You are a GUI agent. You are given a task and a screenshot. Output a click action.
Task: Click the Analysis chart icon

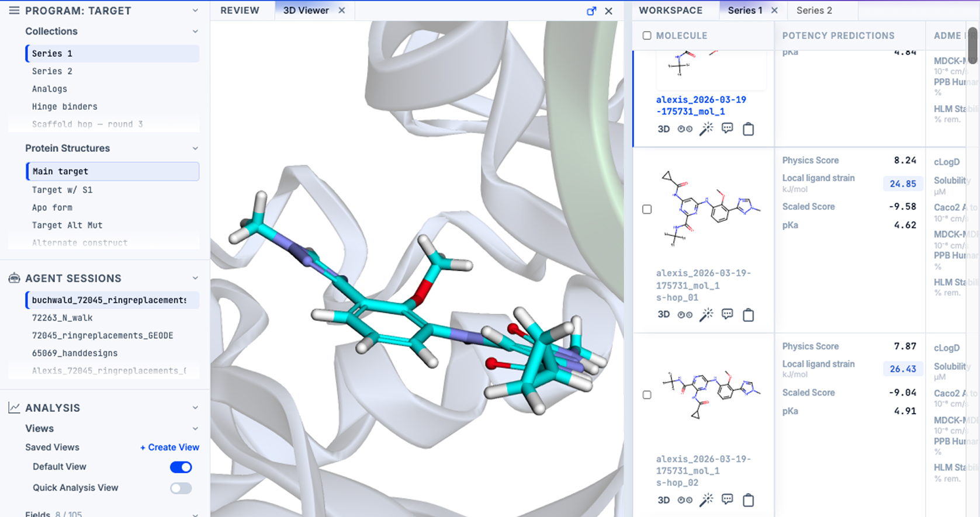[x=14, y=408]
